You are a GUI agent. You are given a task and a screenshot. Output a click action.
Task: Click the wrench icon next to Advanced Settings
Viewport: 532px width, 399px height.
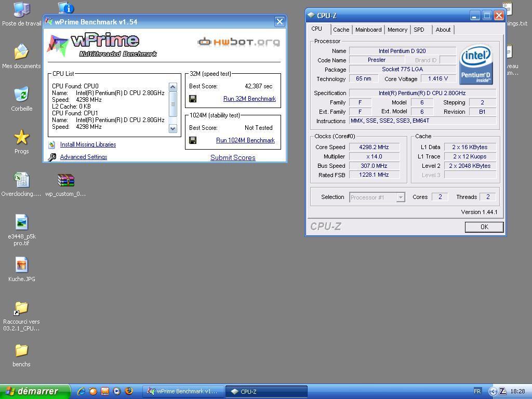pyautogui.click(x=52, y=157)
